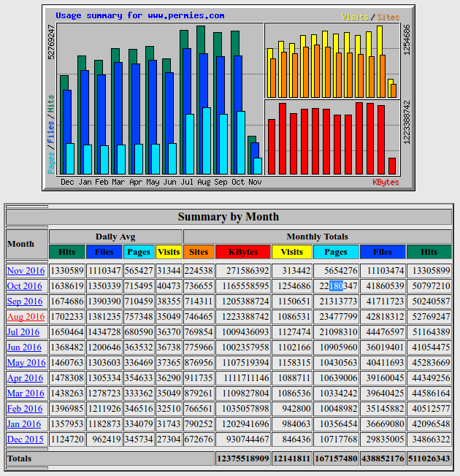460x476 pixels.
Task: Open the Sep 2016 monthly report
Action: (26, 302)
